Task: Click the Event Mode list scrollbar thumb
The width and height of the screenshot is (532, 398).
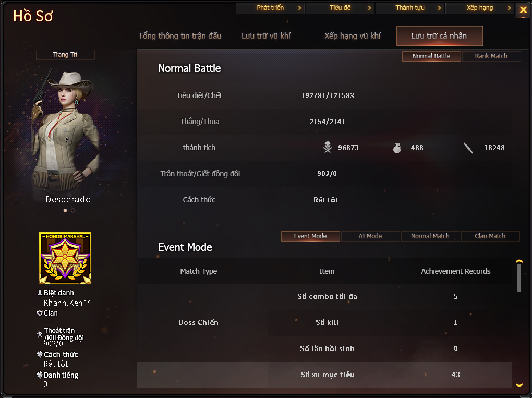Action: click(x=519, y=278)
